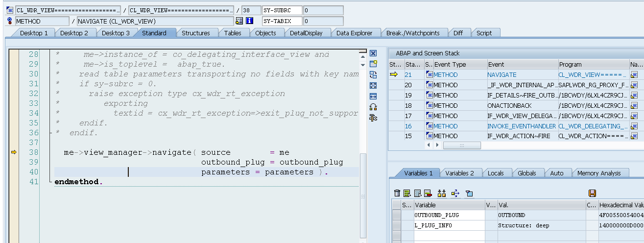
Task: Click the Event Type column header
Action: [x=459, y=64]
